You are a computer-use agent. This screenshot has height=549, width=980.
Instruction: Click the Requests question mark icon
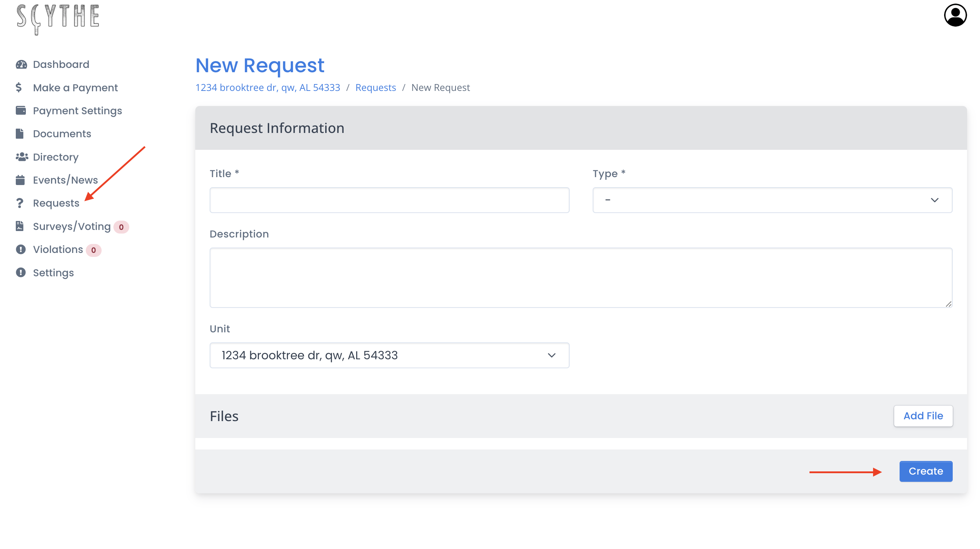(20, 203)
